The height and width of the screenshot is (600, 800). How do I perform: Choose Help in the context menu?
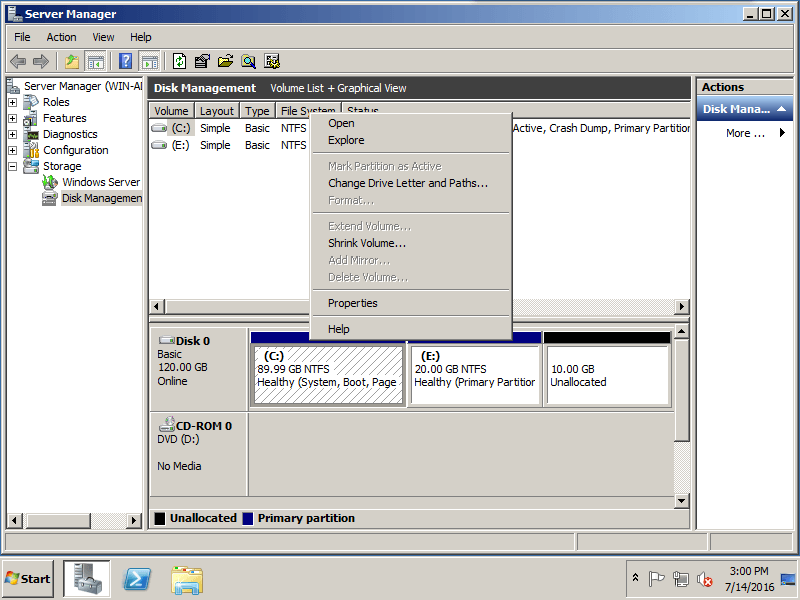click(410, 329)
